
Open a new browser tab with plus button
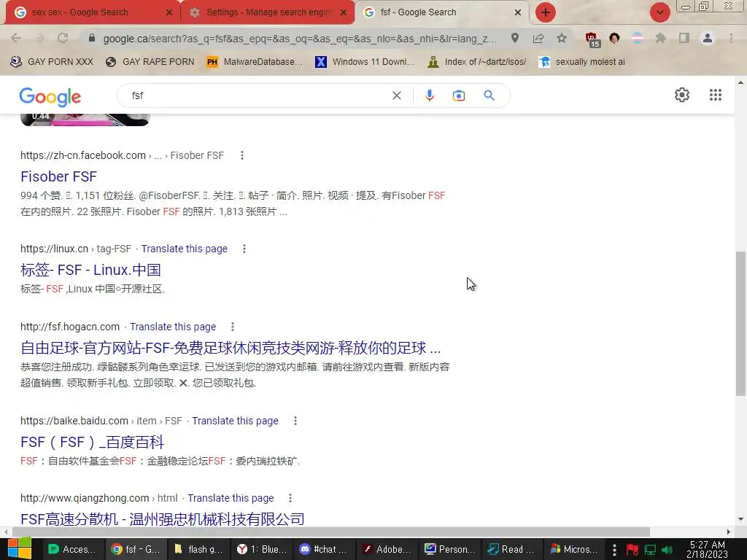pyautogui.click(x=546, y=12)
